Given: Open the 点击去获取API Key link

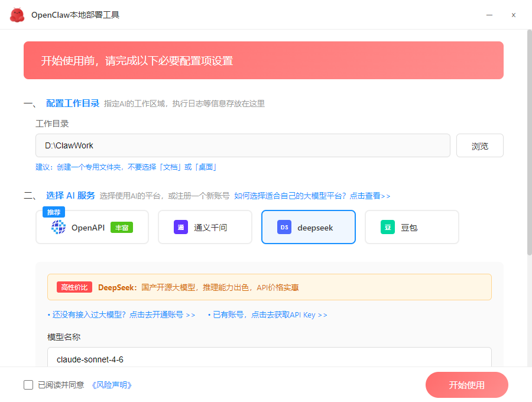Looking at the screenshot, I should [x=268, y=315].
